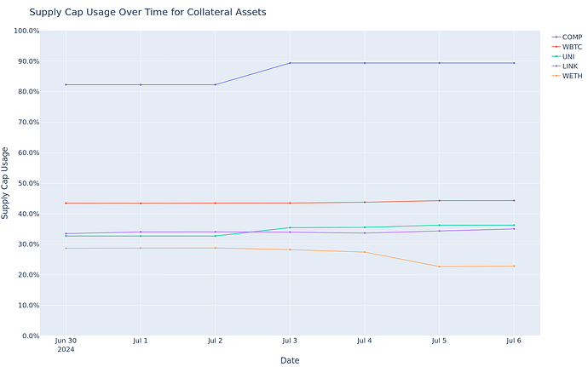Click the COMP data point at Jul 3
Viewport: 588px width, 367px height.
[x=290, y=63]
